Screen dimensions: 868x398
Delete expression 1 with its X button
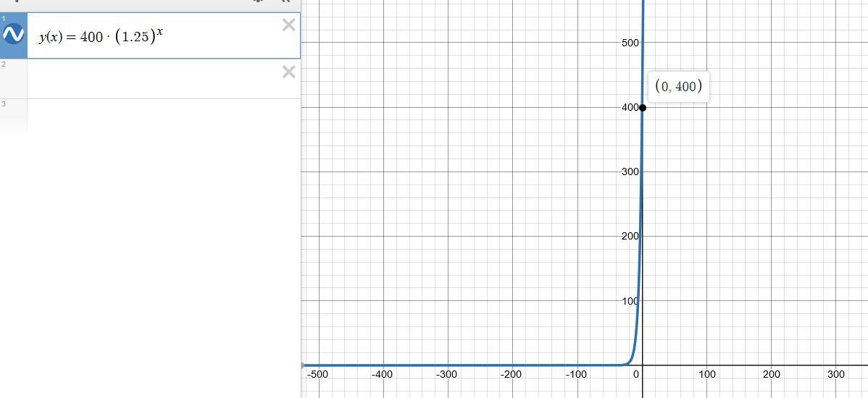click(288, 25)
